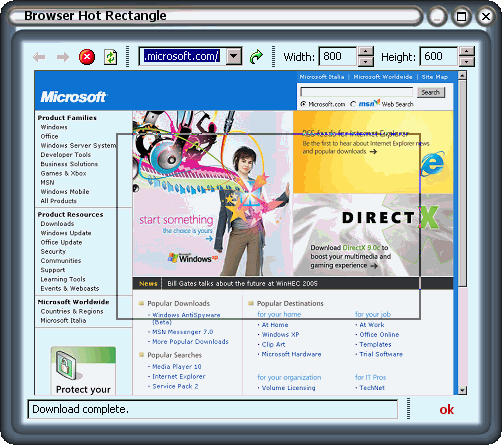Open Business Solutions link
502x445 pixels.
69,164
